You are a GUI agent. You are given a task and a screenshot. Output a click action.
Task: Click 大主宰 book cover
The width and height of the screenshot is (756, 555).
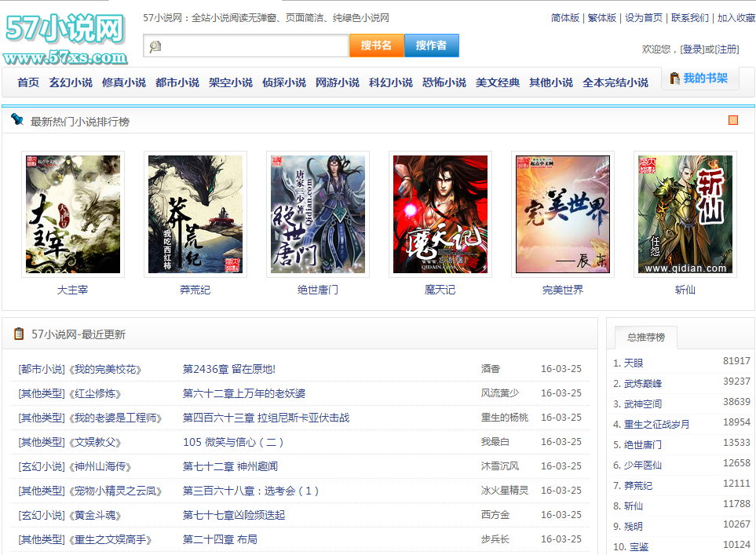73,214
